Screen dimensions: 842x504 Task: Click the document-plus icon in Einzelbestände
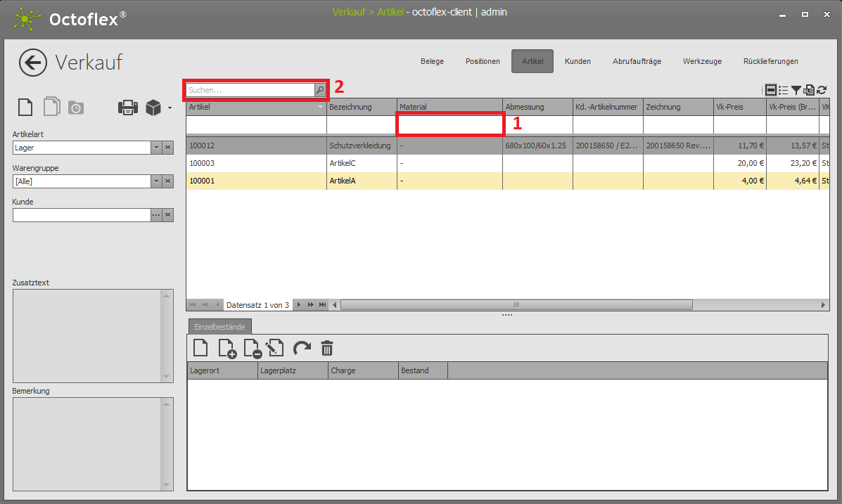[x=227, y=348]
